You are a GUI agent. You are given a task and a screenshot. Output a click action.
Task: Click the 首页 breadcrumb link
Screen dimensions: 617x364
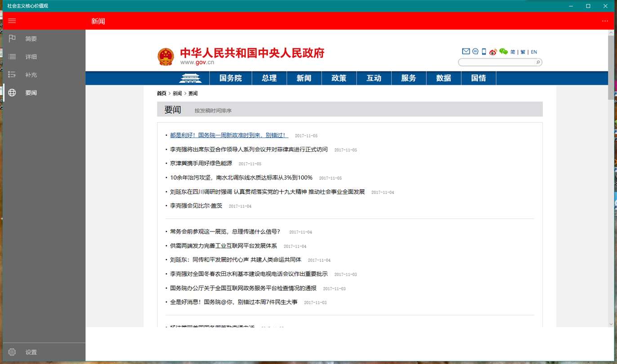click(161, 93)
